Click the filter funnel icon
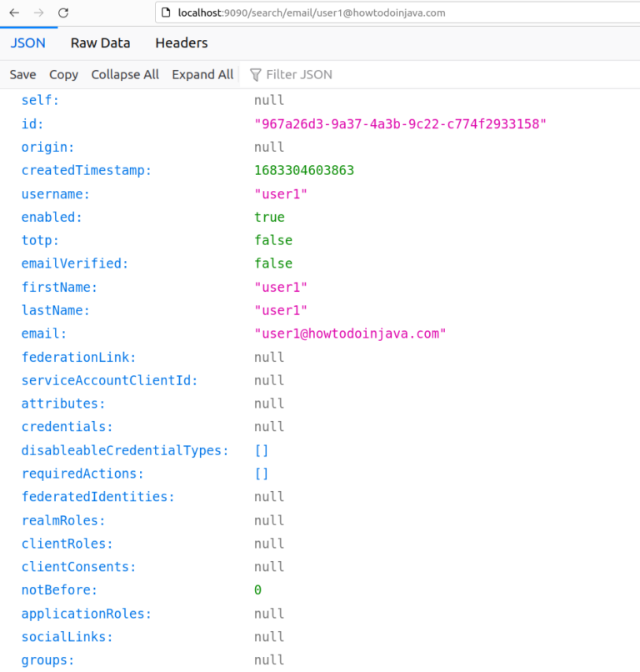Screen dimensions: 640x672 255,75
